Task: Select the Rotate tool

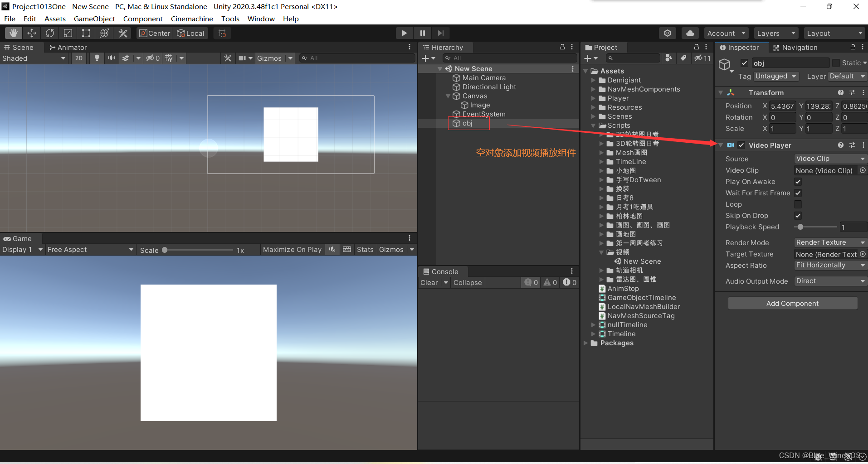Action: [49, 33]
